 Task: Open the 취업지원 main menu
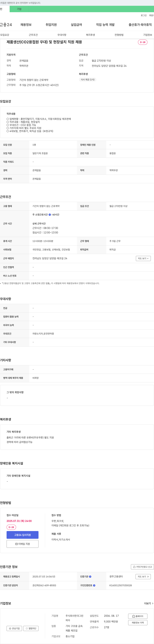51,25
